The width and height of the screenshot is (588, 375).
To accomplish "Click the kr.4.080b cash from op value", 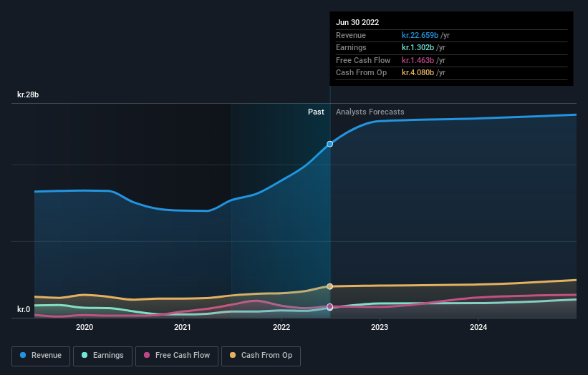I will pyautogui.click(x=418, y=73).
